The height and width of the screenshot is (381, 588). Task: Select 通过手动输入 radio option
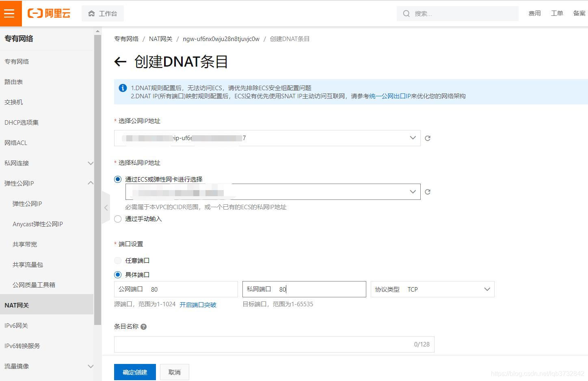tap(118, 219)
